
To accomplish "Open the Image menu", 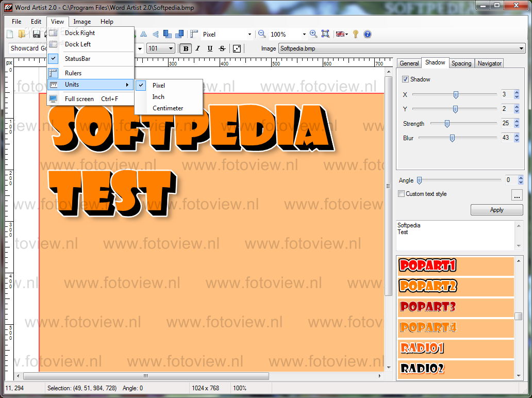I will tap(82, 21).
